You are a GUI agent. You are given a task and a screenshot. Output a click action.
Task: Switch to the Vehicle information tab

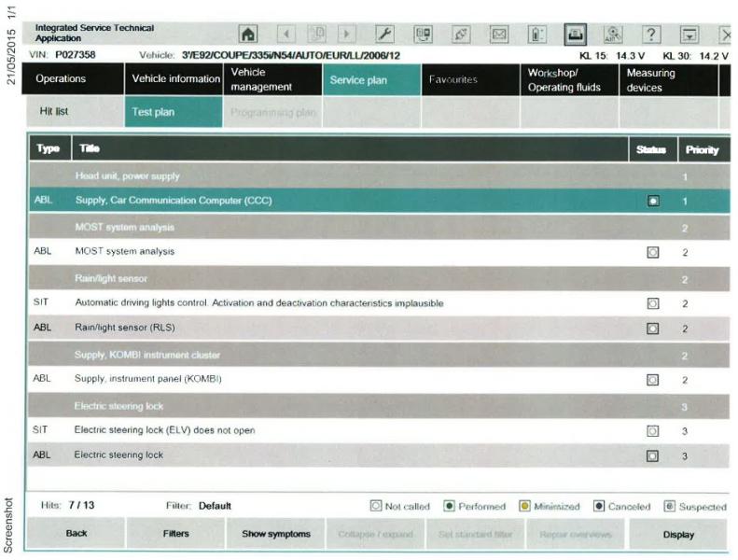(x=174, y=79)
